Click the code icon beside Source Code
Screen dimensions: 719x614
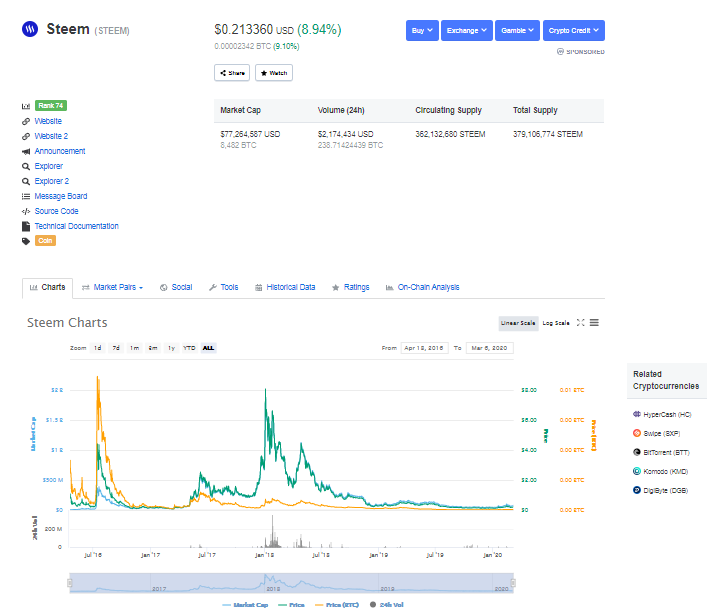click(x=26, y=211)
